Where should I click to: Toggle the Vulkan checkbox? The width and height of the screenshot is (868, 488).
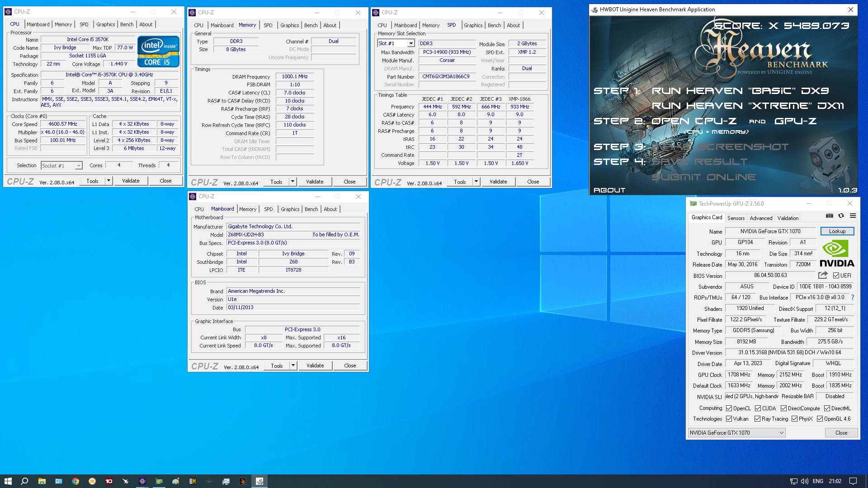[x=729, y=419]
